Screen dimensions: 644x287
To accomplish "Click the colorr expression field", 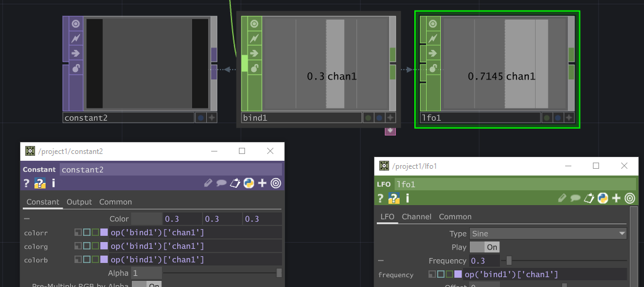I will (196, 233).
